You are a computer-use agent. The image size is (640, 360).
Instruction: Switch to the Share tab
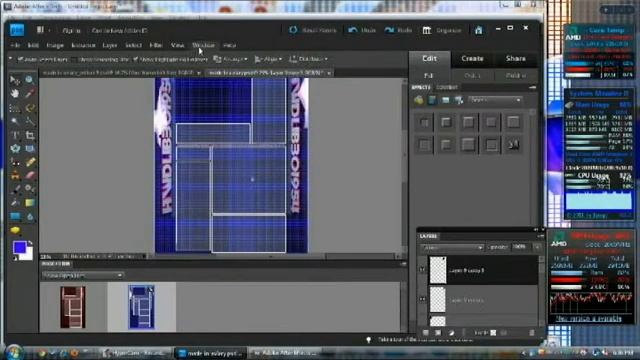[x=516, y=59]
